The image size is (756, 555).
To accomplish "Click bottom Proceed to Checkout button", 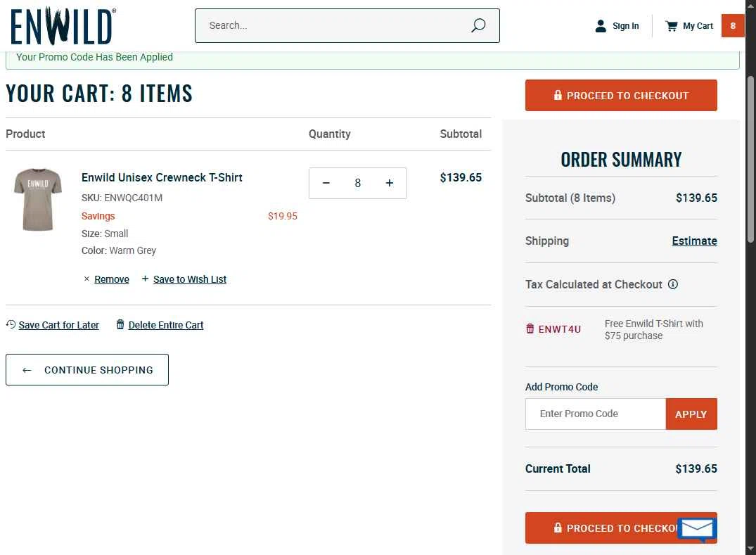I will 621,528.
